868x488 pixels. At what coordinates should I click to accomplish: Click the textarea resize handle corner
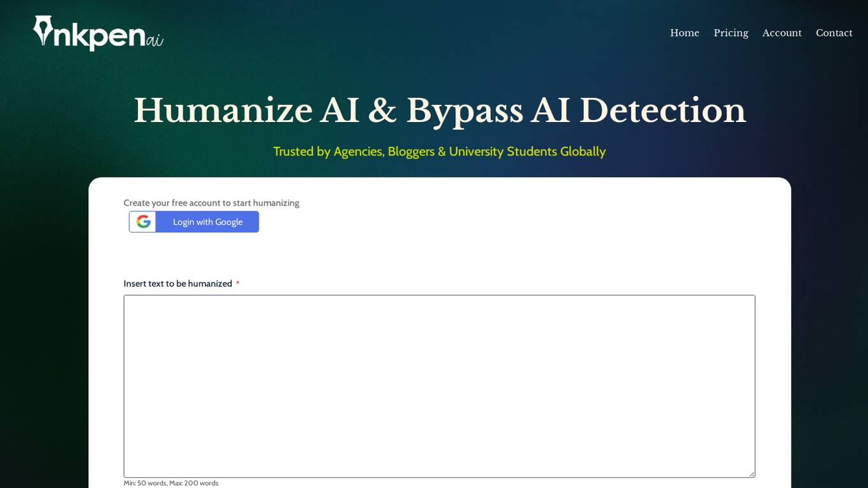[x=751, y=473]
